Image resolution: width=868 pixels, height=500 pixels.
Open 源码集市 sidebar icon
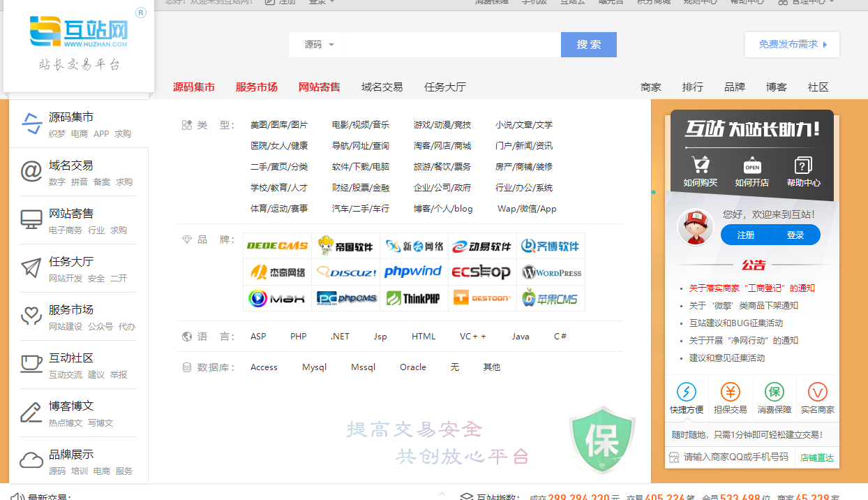pos(31,124)
